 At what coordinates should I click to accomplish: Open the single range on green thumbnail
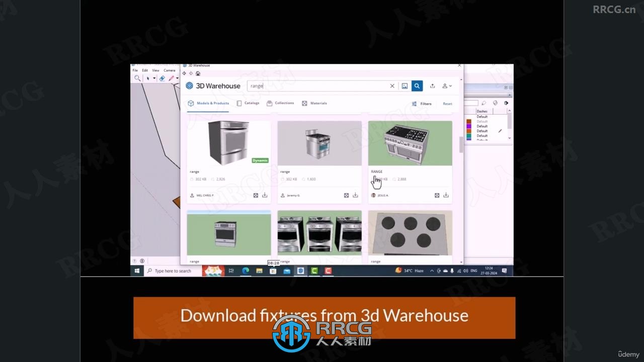coord(229,233)
